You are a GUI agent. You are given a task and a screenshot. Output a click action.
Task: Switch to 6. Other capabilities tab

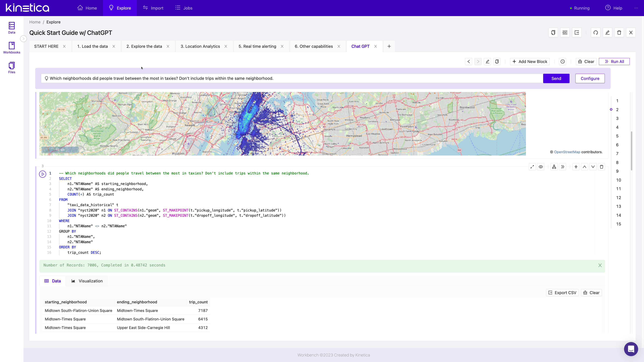[x=314, y=46]
